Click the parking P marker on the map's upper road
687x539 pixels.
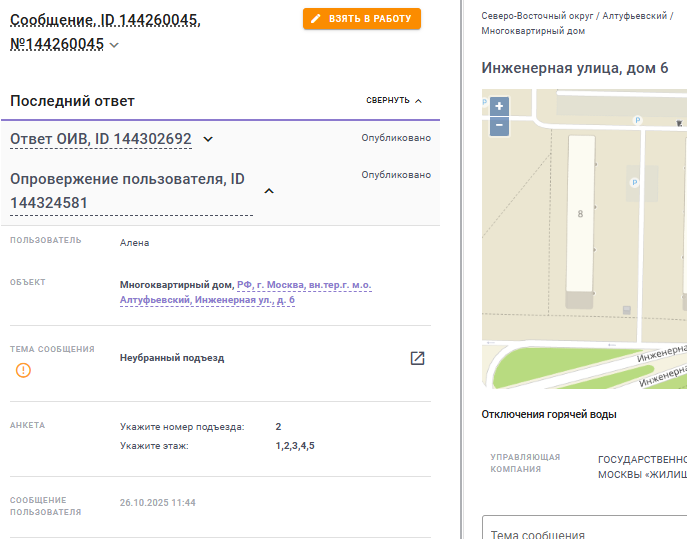[x=637, y=120]
